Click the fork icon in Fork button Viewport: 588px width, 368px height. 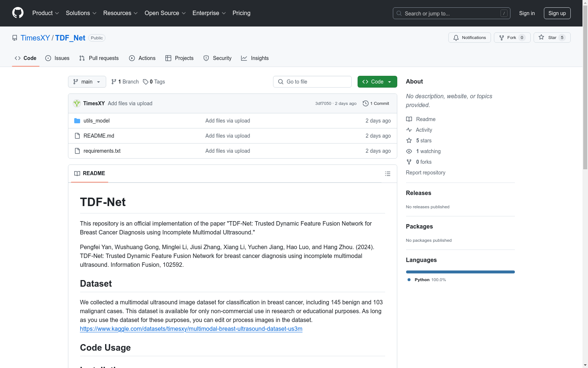point(502,38)
